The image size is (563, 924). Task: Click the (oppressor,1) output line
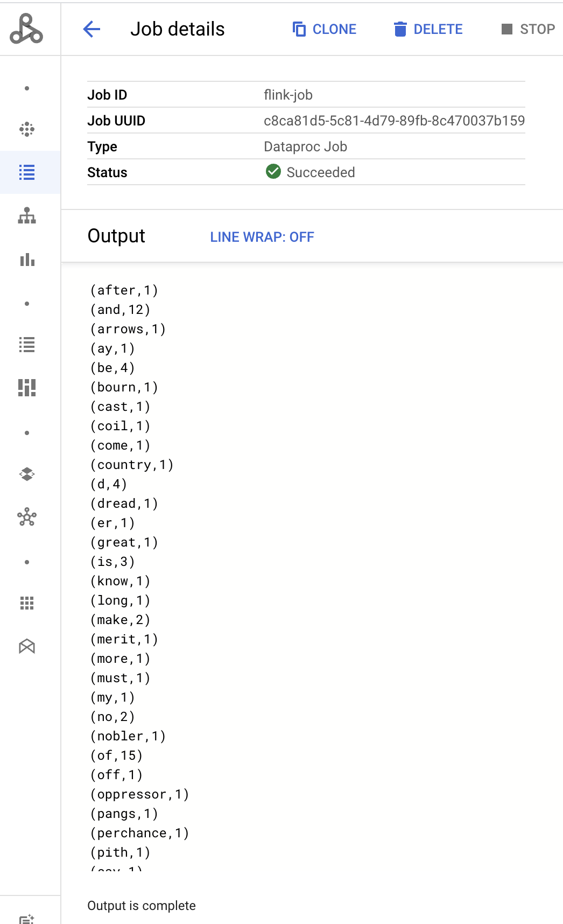coord(139,794)
